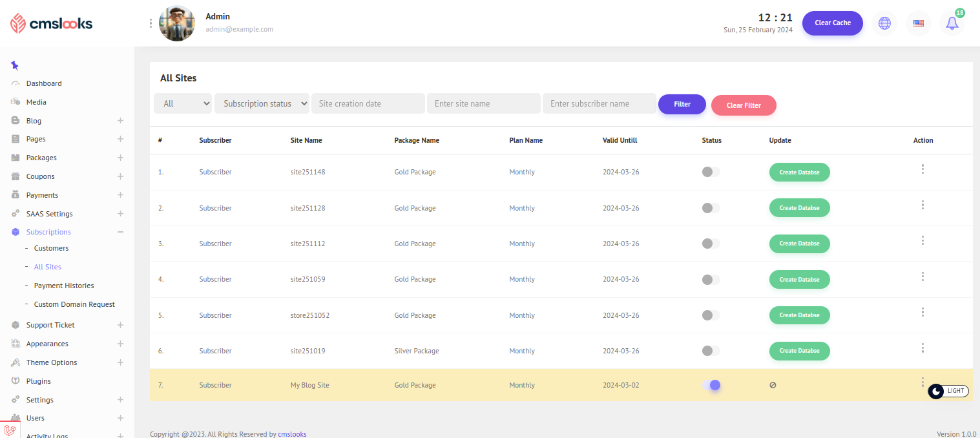Click Create Databse for site251019

click(x=799, y=351)
